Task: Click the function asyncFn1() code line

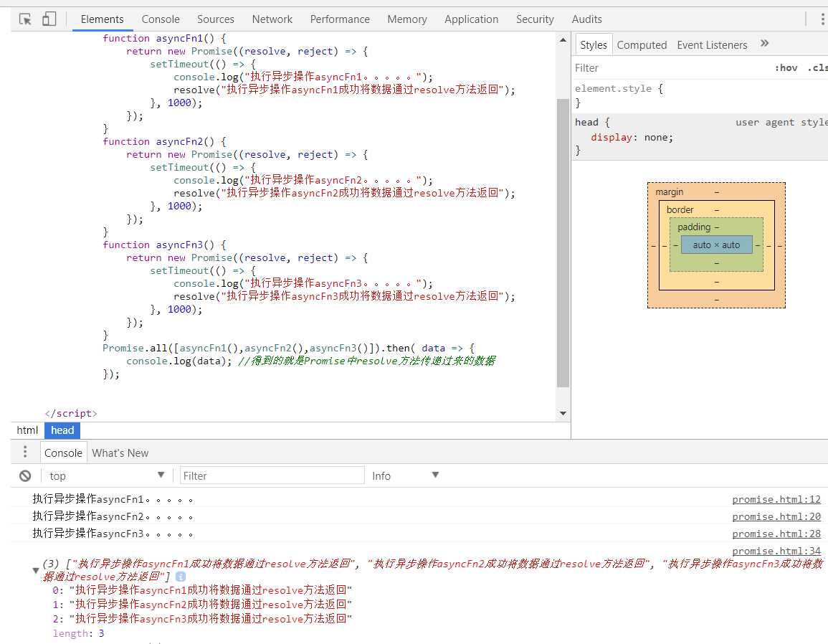Action: pos(164,38)
